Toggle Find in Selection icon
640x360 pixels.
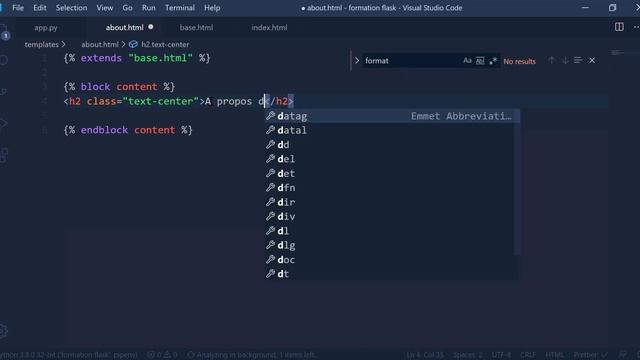578,60
